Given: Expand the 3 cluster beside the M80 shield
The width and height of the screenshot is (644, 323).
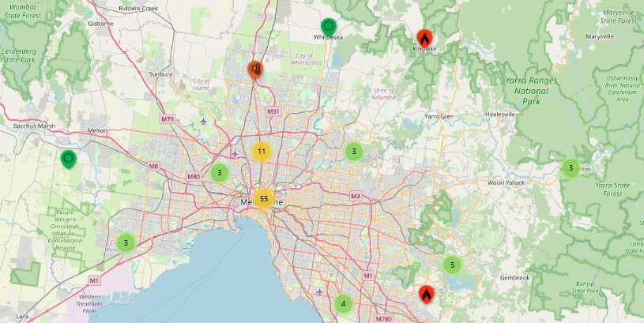Looking at the screenshot, I should coord(220,173).
